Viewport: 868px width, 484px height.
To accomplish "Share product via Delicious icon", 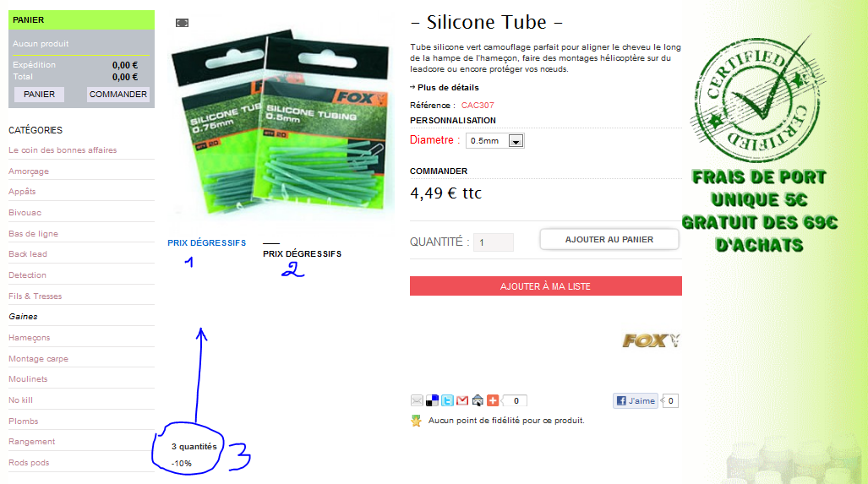I will pyautogui.click(x=432, y=400).
